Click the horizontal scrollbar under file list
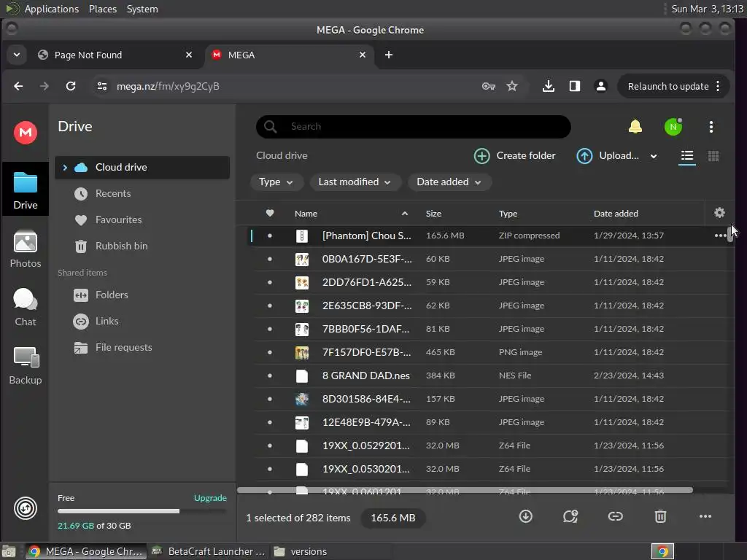This screenshot has height=560, width=747. pos(465,490)
